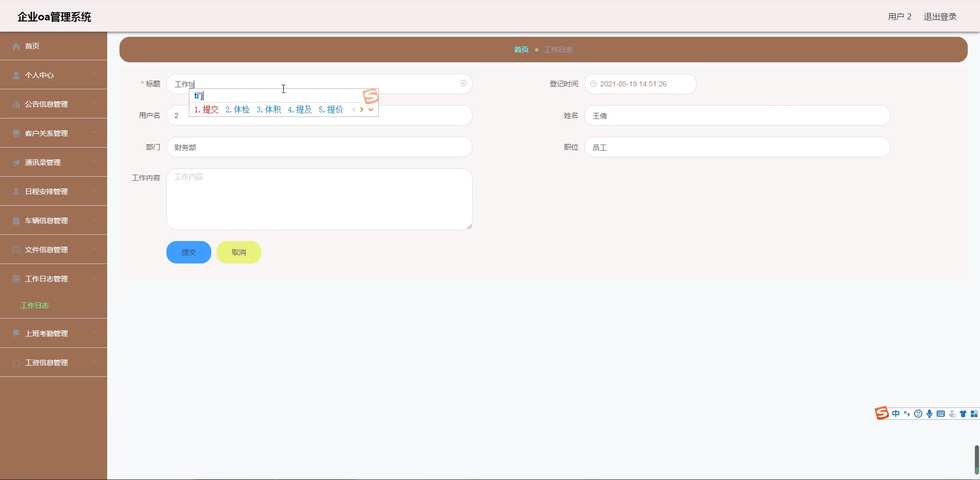
Task: Click the icon beside 日程安排管理
Action: 16,192
